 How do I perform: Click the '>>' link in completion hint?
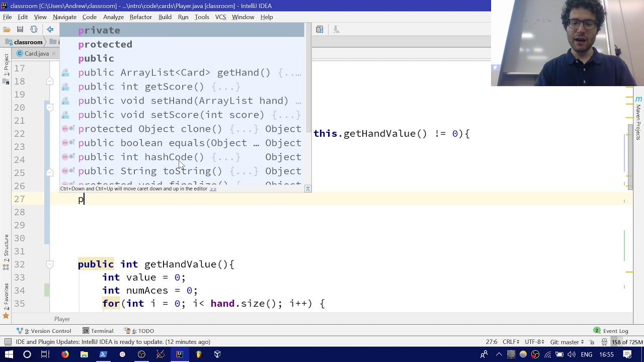[213, 189]
